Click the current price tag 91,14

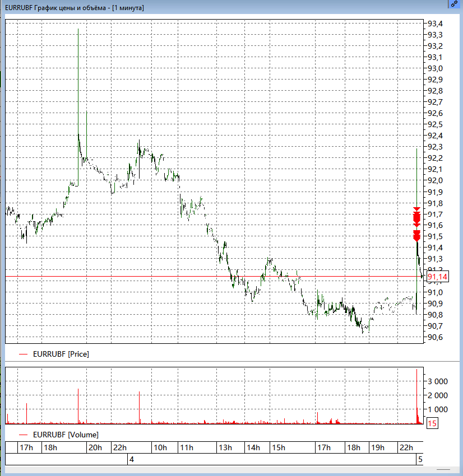coord(437,277)
